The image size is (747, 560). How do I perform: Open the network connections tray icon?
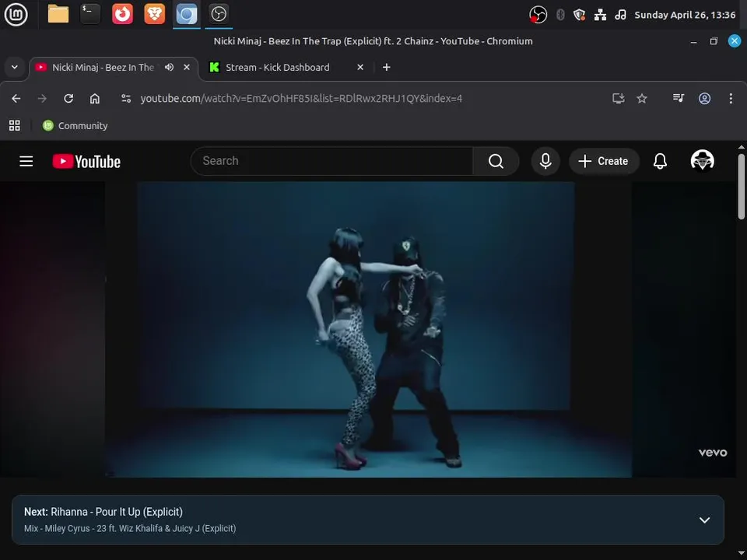600,15
